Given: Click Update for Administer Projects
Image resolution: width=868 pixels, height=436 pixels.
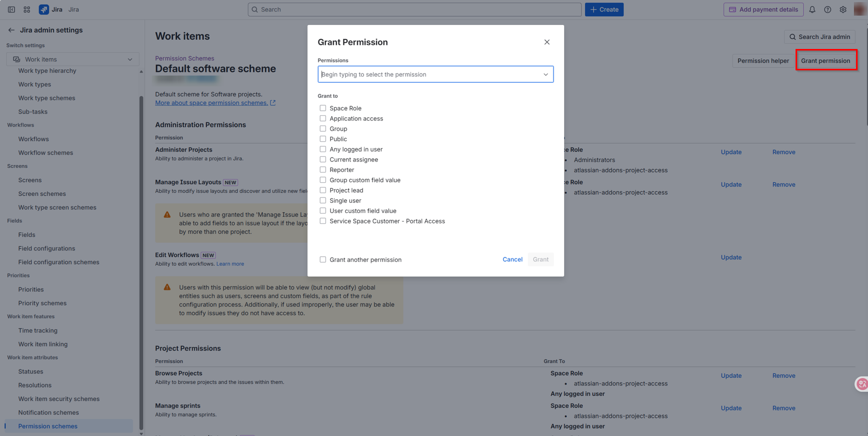Looking at the screenshot, I should coord(731,152).
